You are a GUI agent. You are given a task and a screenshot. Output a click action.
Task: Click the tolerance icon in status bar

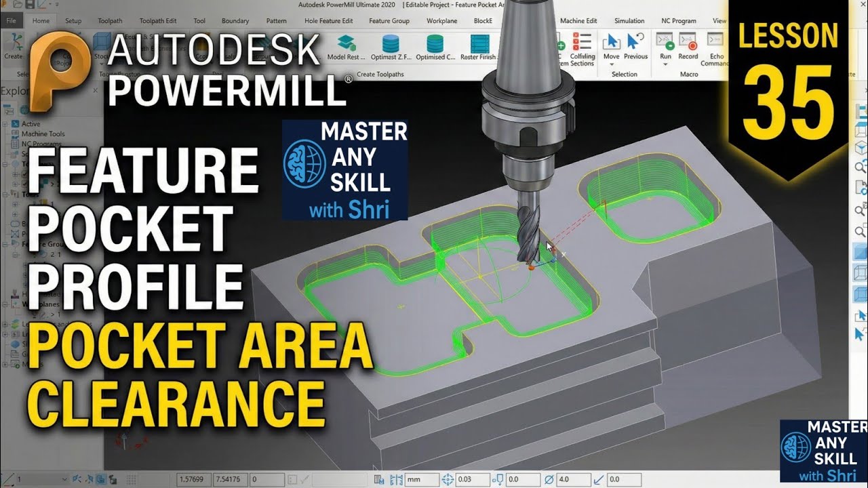447,480
